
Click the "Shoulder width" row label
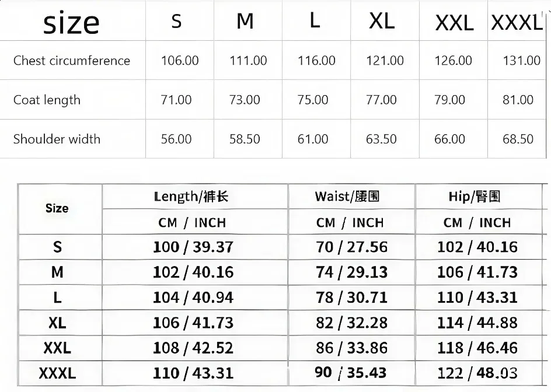(57, 139)
